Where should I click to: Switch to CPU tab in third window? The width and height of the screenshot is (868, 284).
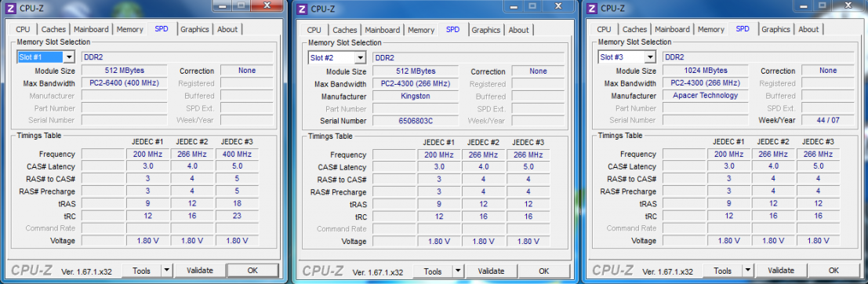(605, 29)
